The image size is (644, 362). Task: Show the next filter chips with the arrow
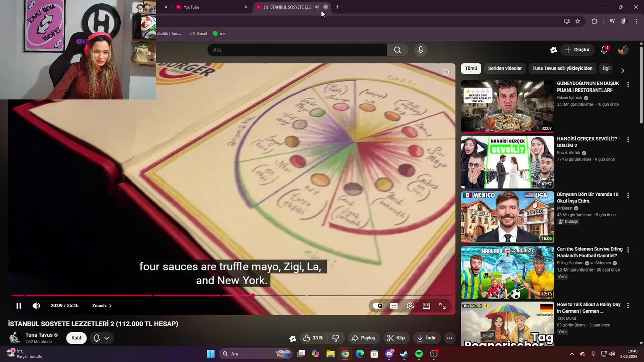(x=623, y=70)
